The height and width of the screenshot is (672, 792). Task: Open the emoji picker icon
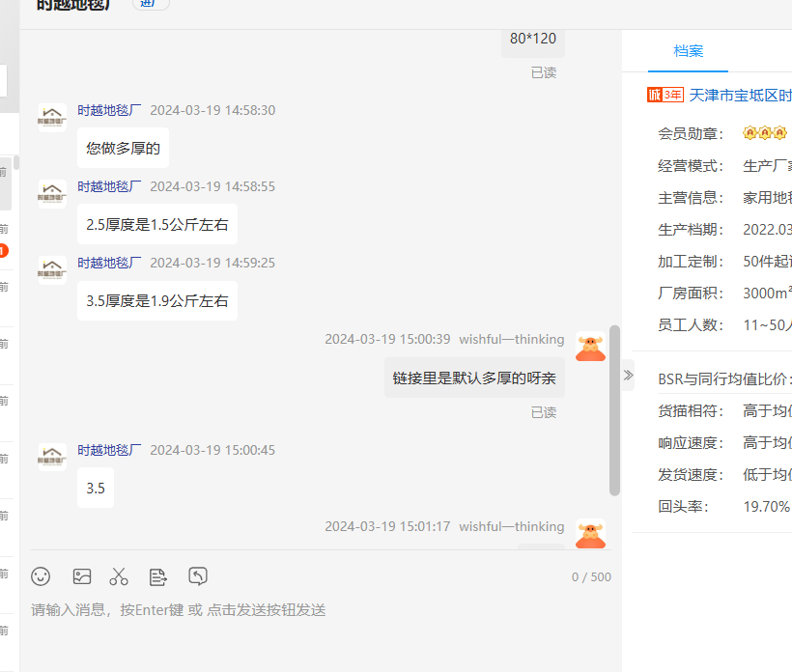[41, 576]
